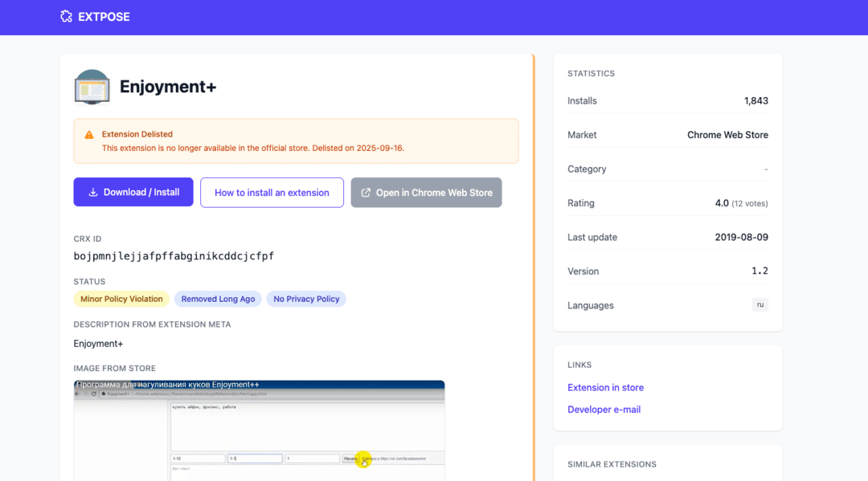Click the Enjoyment+ extension icon
This screenshot has width=868, height=481.
(x=92, y=87)
